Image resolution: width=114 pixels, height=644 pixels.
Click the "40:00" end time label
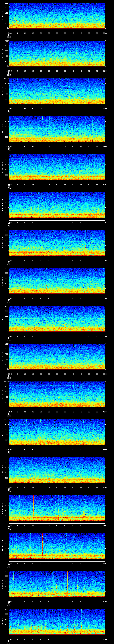point(105,412)
